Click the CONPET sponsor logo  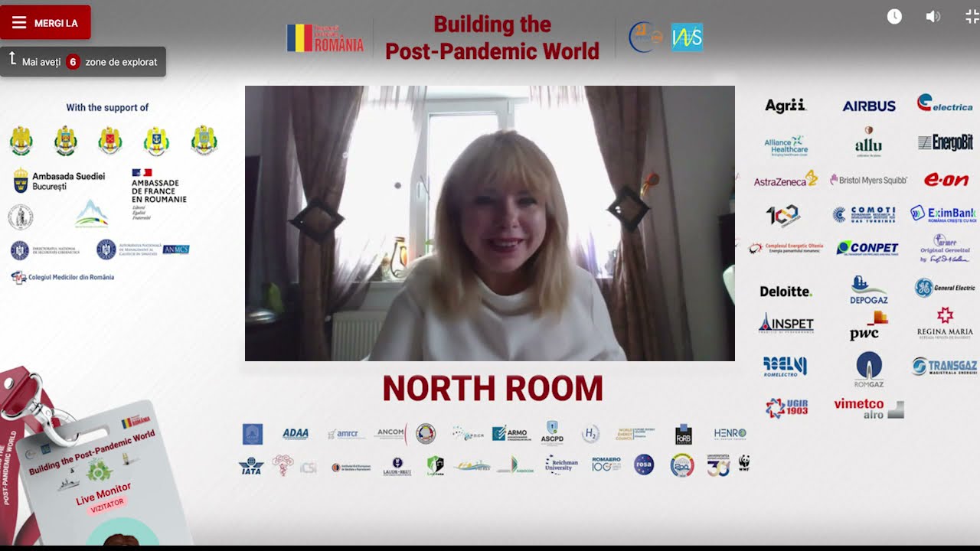click(x=867, y=248)
